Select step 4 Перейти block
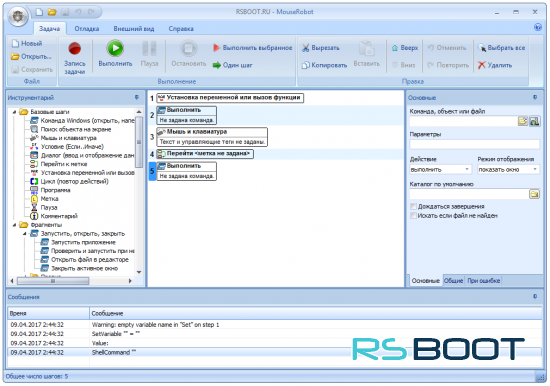 click(x=205, y=154)
